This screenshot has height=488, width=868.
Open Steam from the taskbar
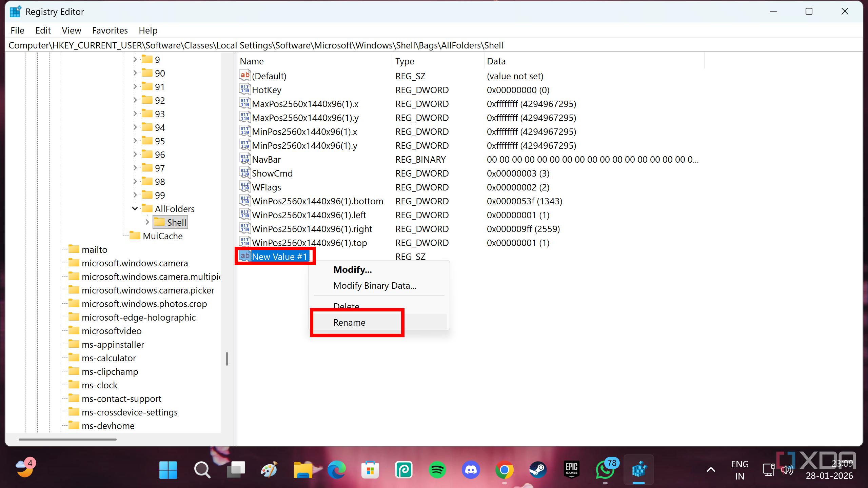538,470
